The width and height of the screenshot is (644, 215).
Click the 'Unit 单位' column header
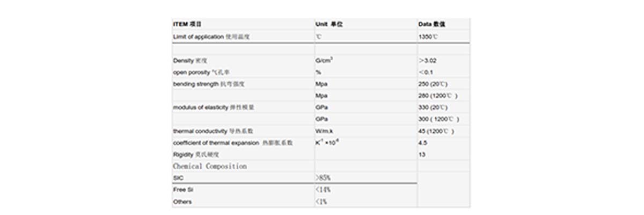tap(328, 25)
